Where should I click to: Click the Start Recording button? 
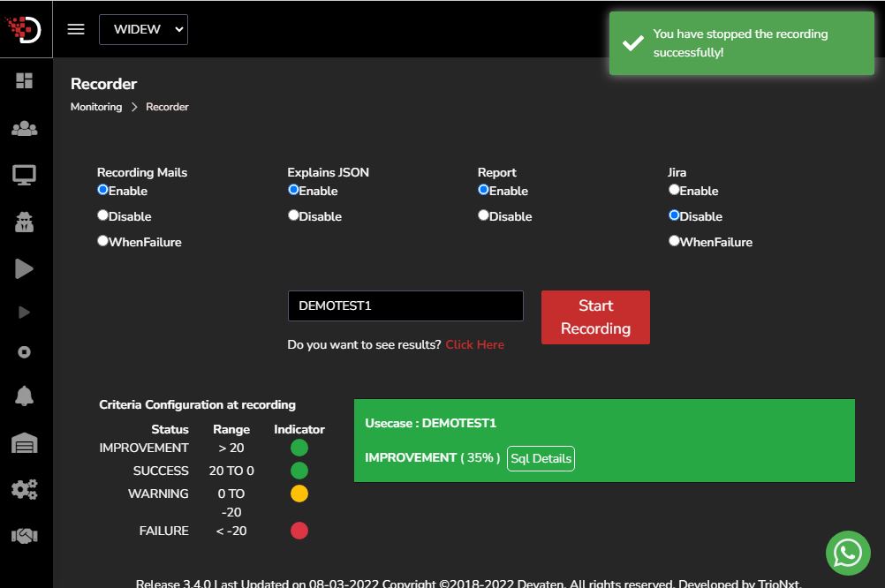tap(595, 317)
